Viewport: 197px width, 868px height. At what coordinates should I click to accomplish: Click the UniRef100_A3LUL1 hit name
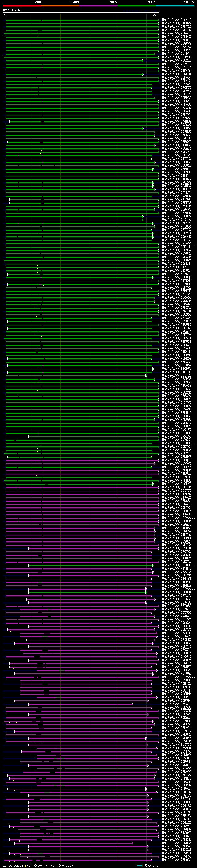(177, 474)
